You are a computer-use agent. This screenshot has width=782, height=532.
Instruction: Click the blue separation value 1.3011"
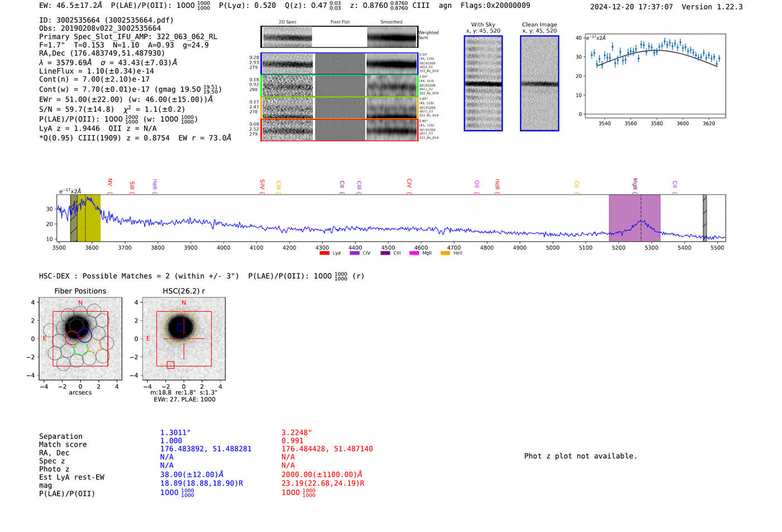175,433
